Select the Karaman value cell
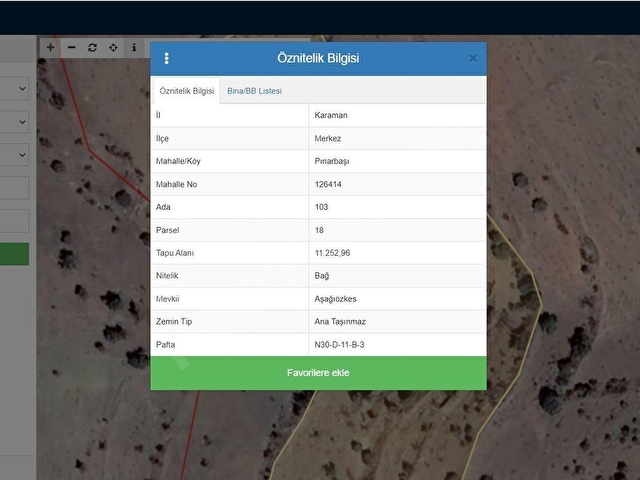The width and height of the screenshot is (640, 480). pyautogui.click(x=398, y=115)
